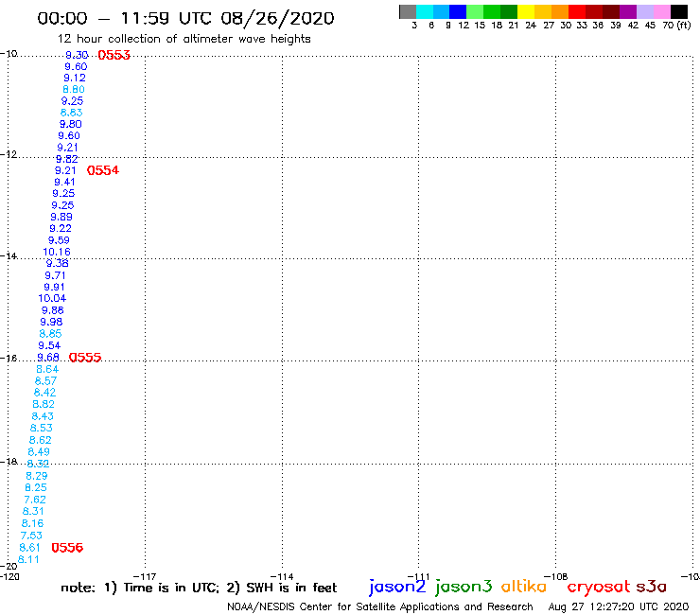Image resolution: width=700 pixels, height=615 pixels.
Task: Select the 8.85 wave height reading
Action: [x=50, y=334]
